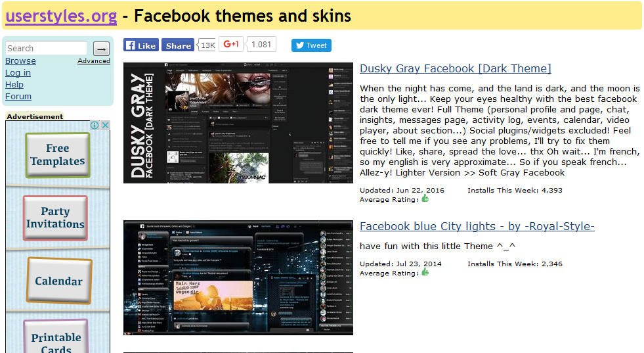Viewport: 644px width, 353px height.
Task: Click the Facebook Like button
Action: pyautogui.click(x=141, y=45)
